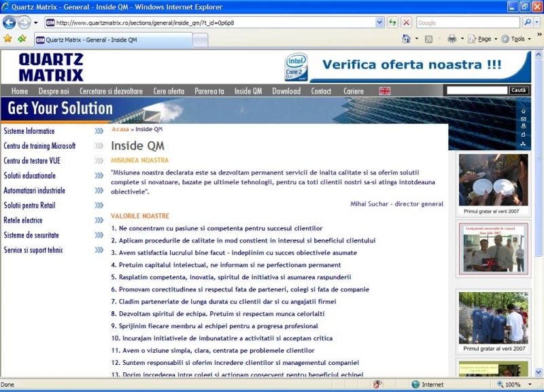The width and height of the screenshot is (544, 392).
Task: Click the envelope email icon in banner
Action: [x=523, y=119]
